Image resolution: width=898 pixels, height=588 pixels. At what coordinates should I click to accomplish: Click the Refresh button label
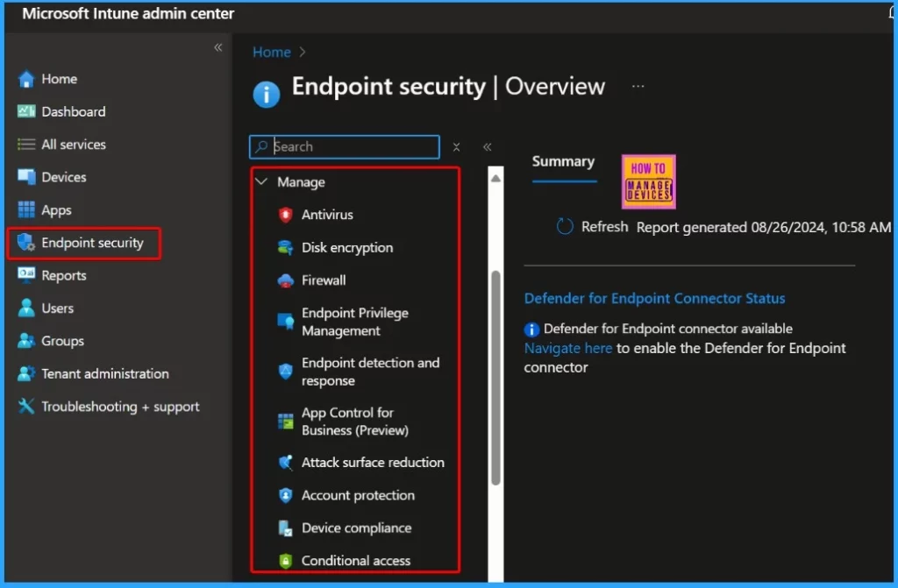point(605,227)
